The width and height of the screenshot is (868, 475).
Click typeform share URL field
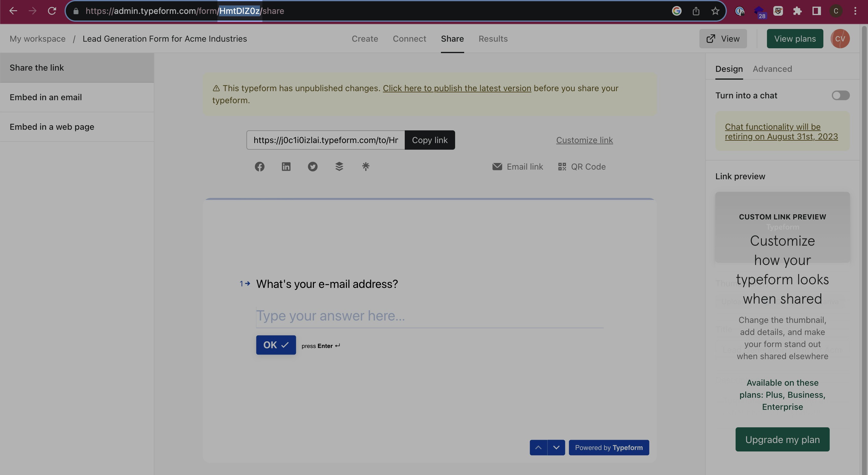coord(325,140)
